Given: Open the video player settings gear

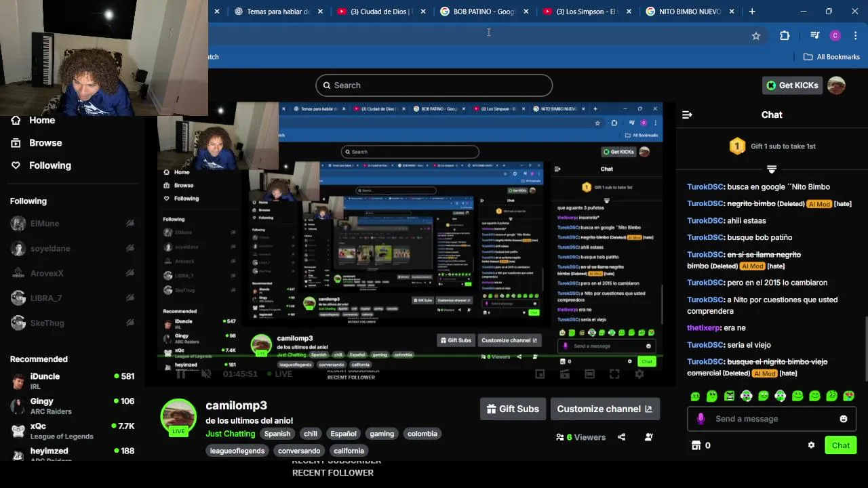Looking at the screenshot, I should (x=639, y=374).
